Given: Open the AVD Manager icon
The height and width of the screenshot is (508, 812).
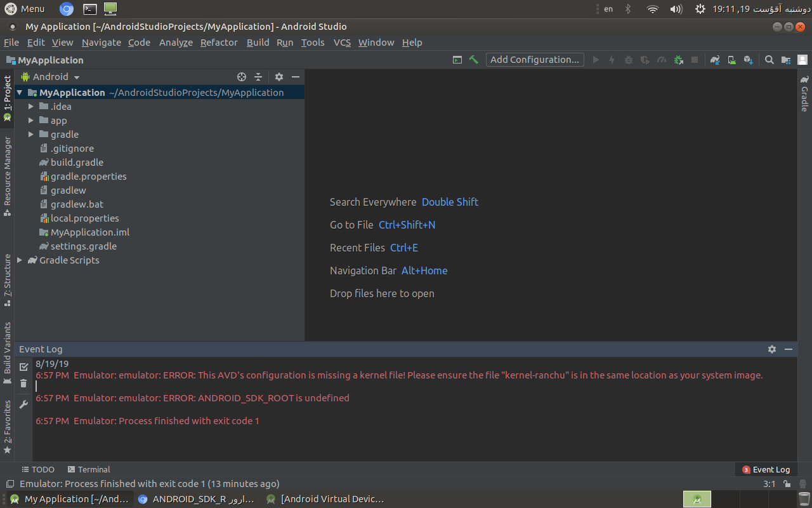Looking at the screenshot, I should (x=731, y=60).
